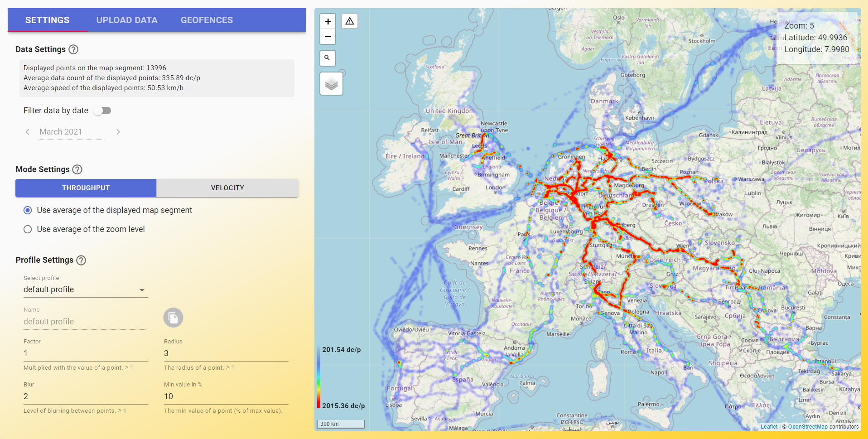Screen dimensions: 868x439
Task: Zoom in on the map
Action: click(x=328, y=21)
